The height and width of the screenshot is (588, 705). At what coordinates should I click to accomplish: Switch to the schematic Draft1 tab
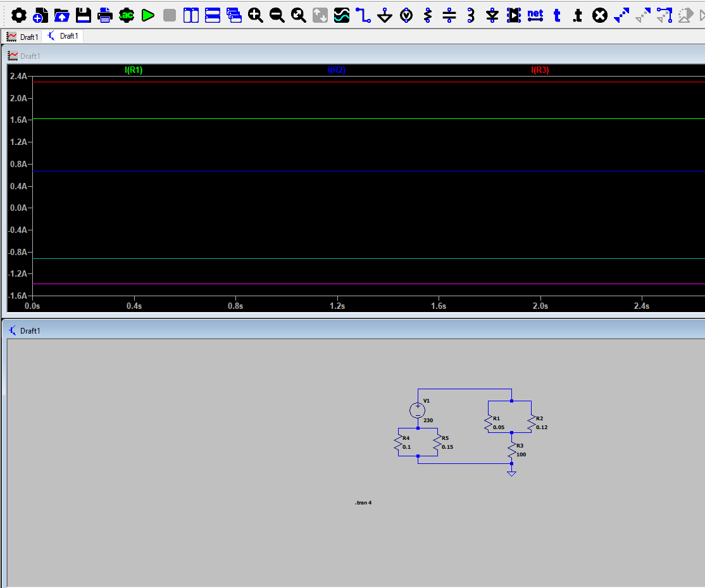click(63, 36)
